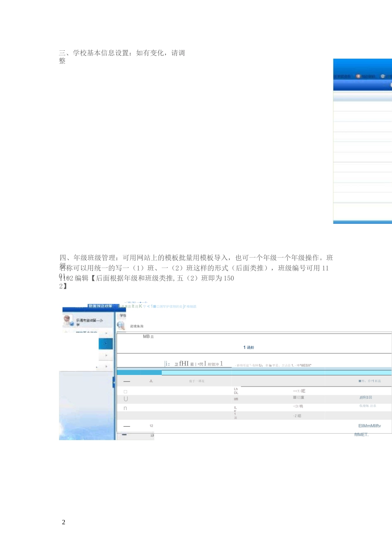The width and height of the screenshot is (392, 555).
Task: Click the red round icon in blue header
Action: (x=358, y=76)
